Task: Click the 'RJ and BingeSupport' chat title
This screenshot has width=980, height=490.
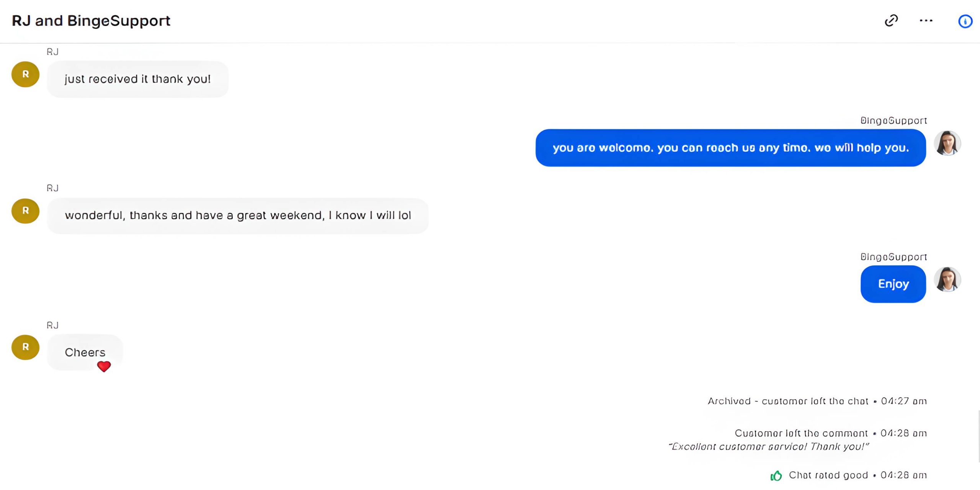Action: click(91, 21)
